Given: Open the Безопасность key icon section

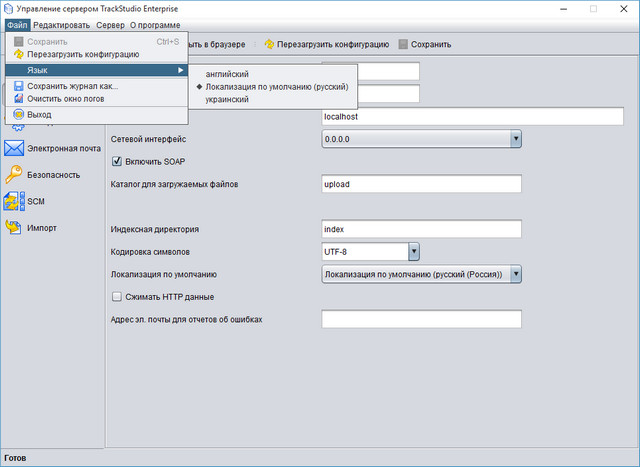Looking at the screenshot, I should (14, 174).
